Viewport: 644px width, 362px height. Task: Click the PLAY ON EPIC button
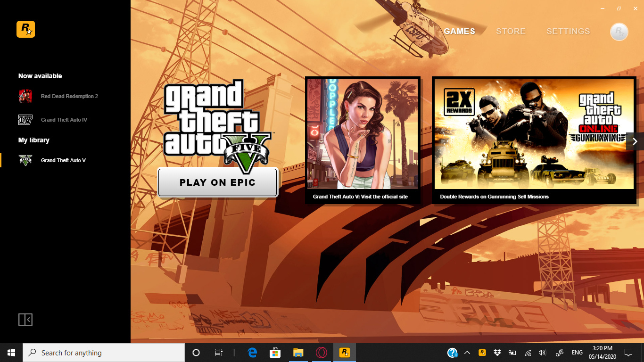point(217,182)
